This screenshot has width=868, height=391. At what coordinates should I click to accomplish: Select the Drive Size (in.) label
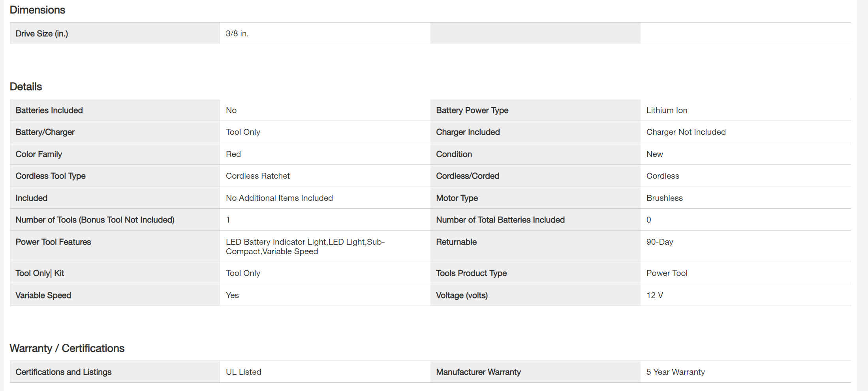point(42,34)
